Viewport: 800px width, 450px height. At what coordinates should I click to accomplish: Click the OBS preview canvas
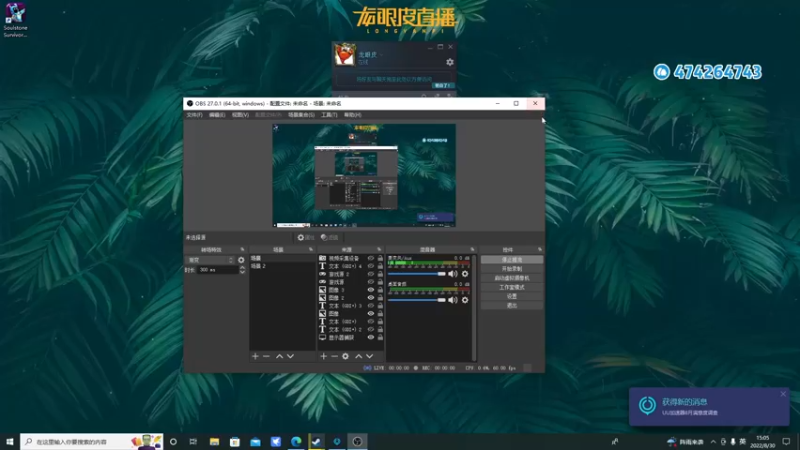[364, 176]
